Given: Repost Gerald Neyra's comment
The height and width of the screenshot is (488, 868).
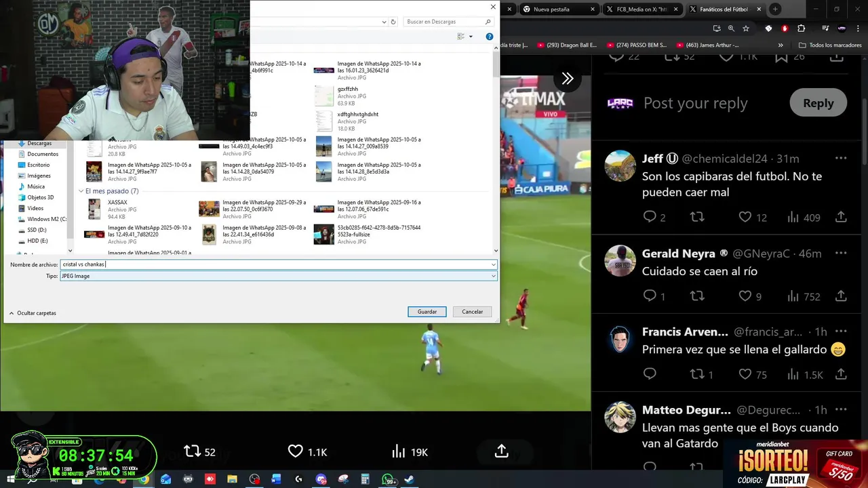Looking at the screenshot, I should 697,296.
